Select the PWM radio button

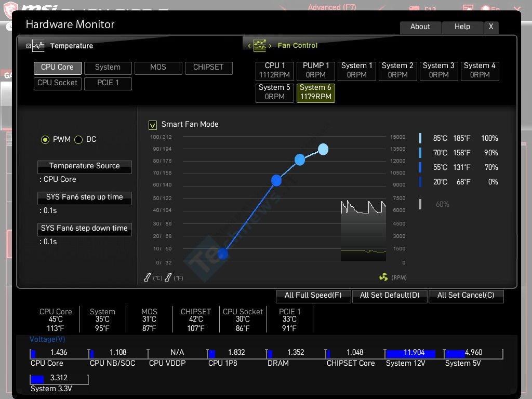click(x=45, y=139)
